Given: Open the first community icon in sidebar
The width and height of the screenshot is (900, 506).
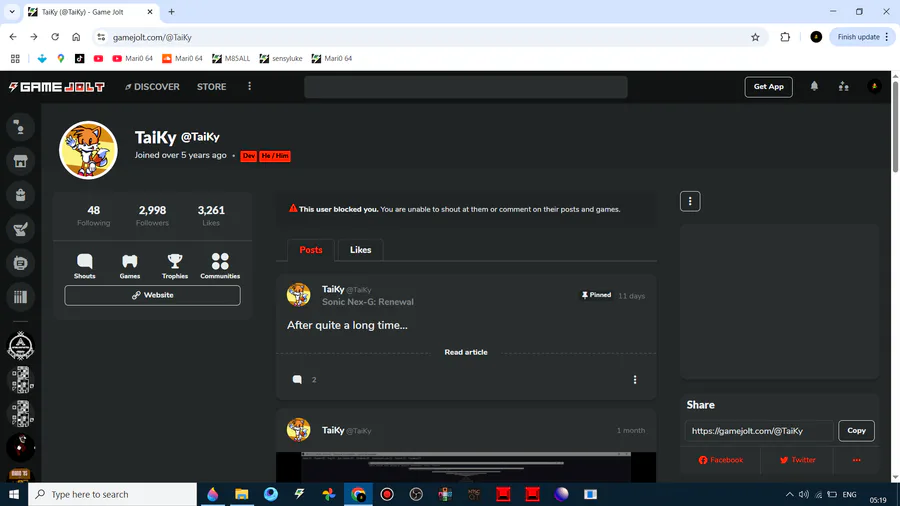Looking at the screenshot, I should coord(20,346).
